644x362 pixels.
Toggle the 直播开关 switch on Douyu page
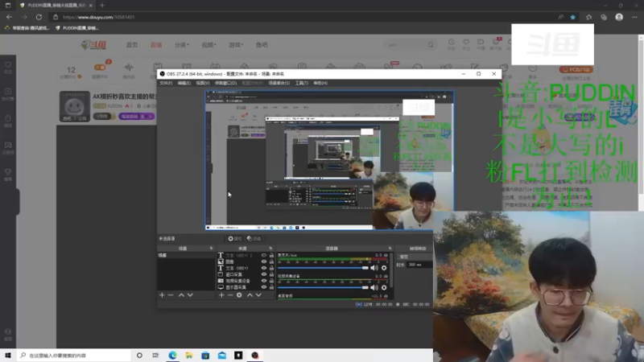(100, 68)
